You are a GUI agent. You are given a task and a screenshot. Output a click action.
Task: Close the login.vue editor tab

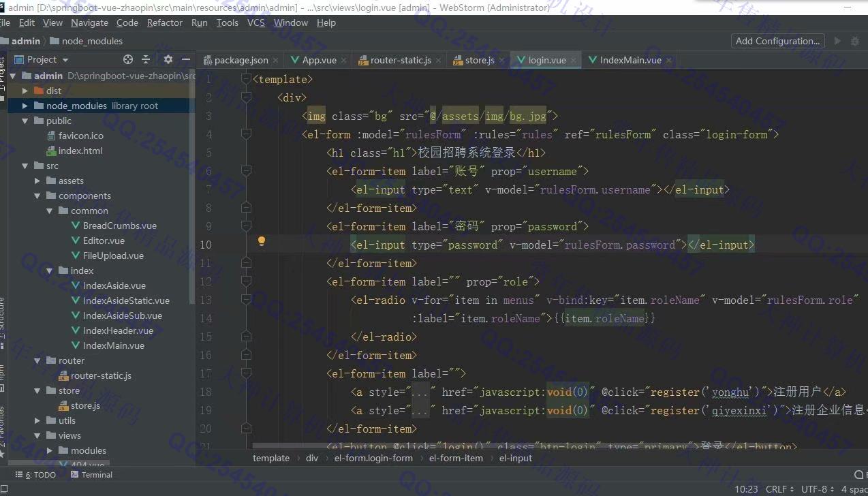click(x=574, y=60)
